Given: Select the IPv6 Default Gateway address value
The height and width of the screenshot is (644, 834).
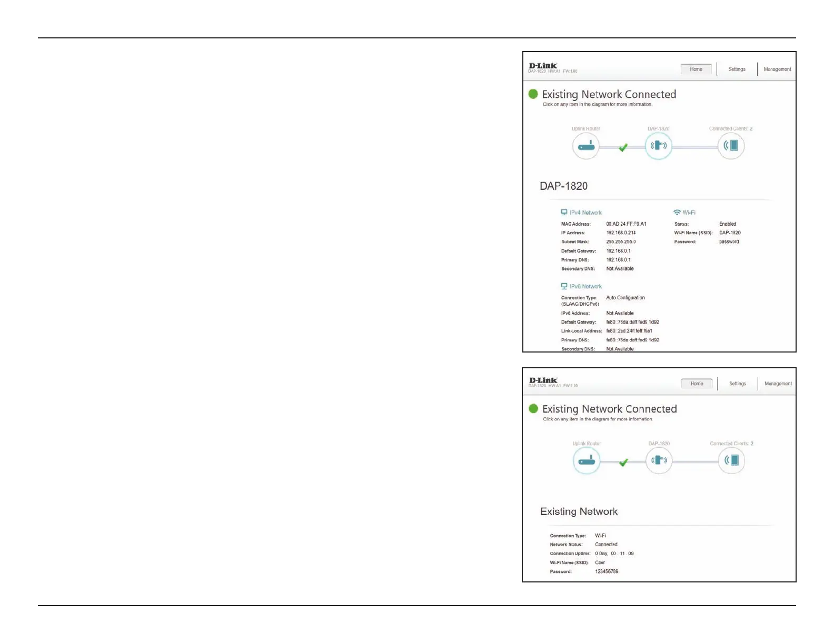Looking at the screenshot, I should point(632,322).
